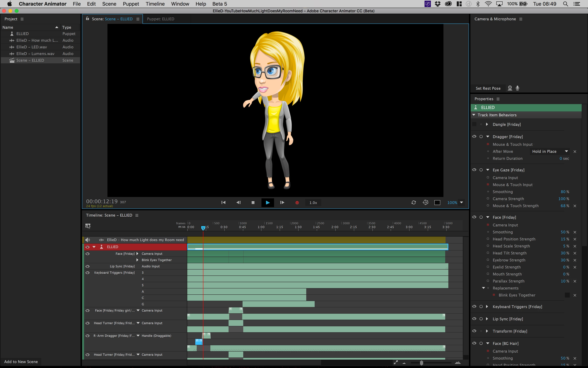Start recording with red record button
This screenshot has height=368, width=588.
point(297,203)
